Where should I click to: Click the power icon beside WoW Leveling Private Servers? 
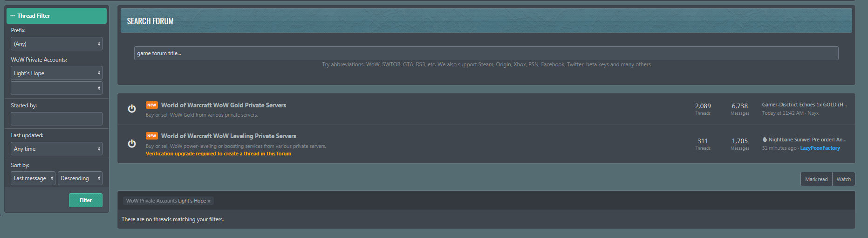tap(132, 143)
